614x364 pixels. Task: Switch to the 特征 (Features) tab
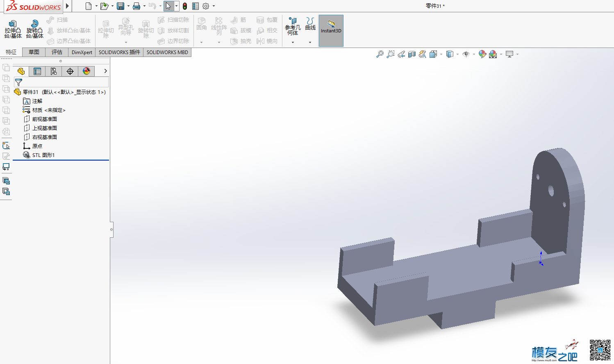(x=11, y=52)
